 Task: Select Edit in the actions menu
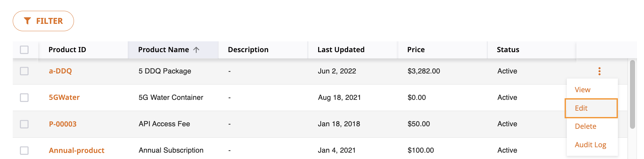coord(591,108)
